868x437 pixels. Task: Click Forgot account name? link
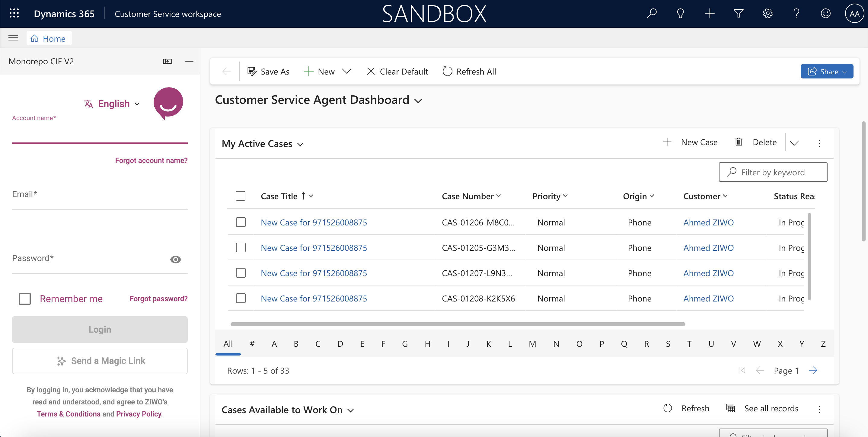[x=151, y=160]
